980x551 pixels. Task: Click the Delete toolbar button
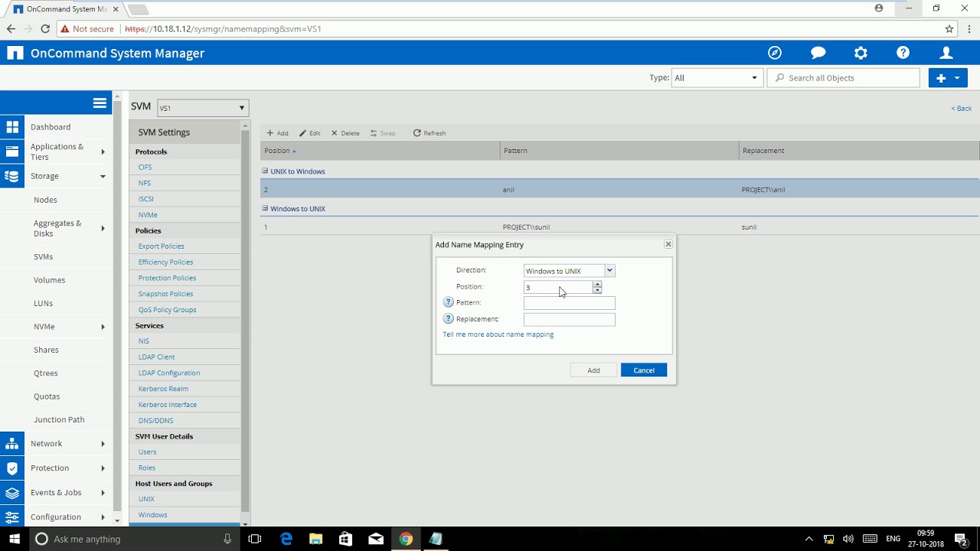(345, 133)
